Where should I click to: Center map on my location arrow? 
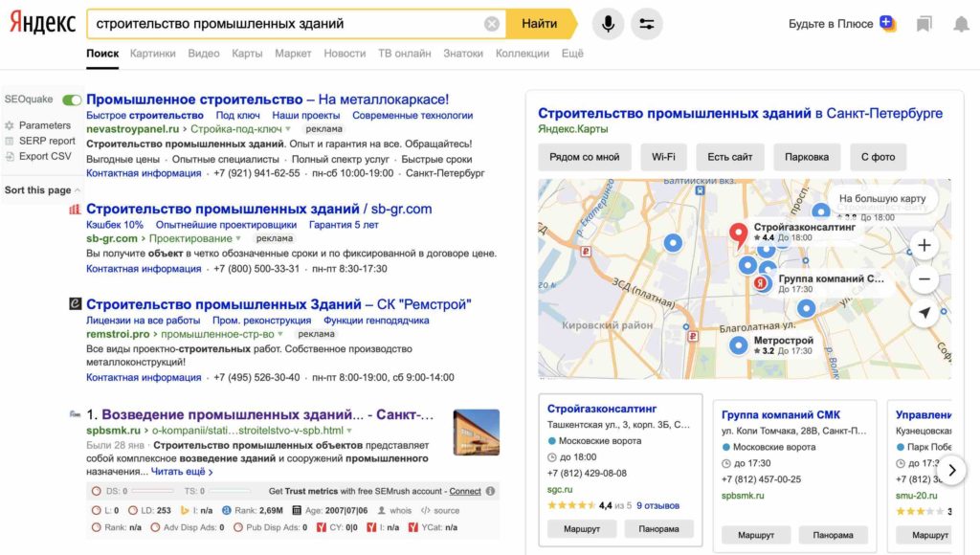924,313
